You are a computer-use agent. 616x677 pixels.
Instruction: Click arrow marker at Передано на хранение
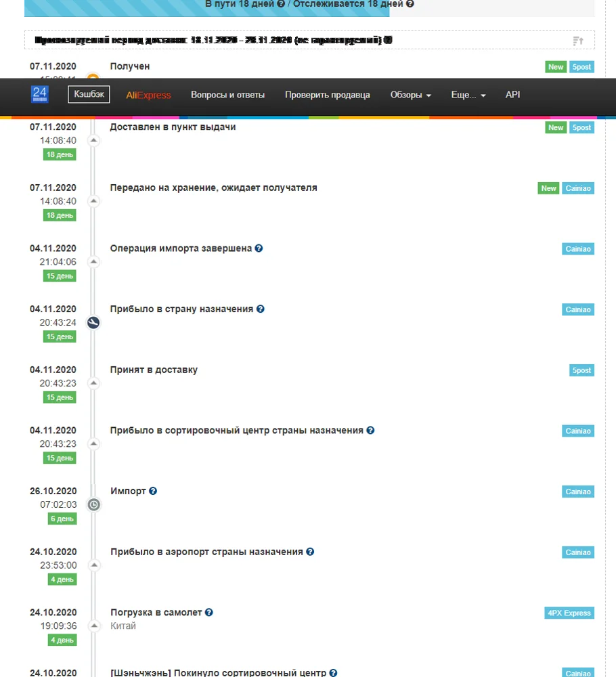coord(93,201)
